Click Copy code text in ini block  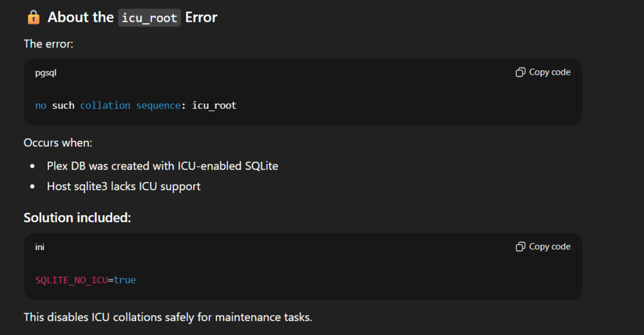[x=549, y=247]
